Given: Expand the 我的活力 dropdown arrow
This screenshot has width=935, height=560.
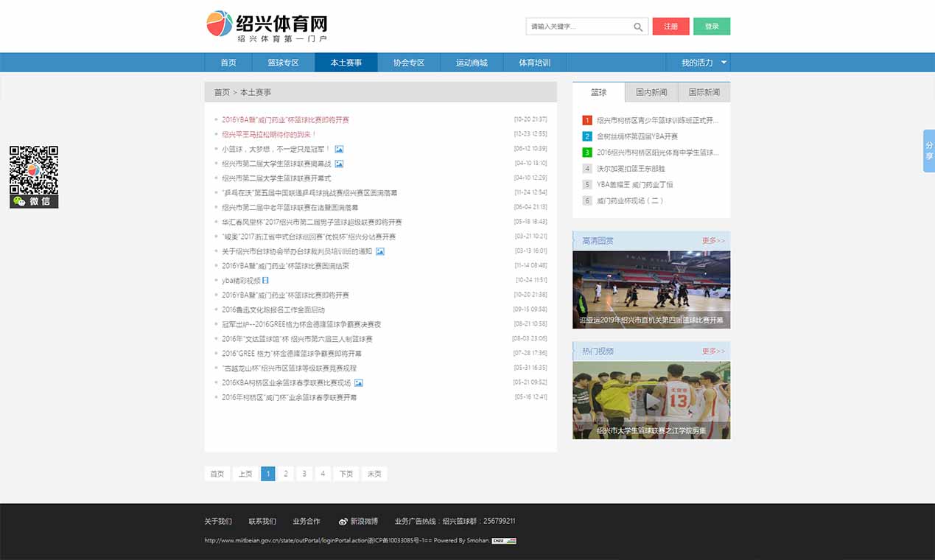Looking at the screenshot, I should coord(724,63).
